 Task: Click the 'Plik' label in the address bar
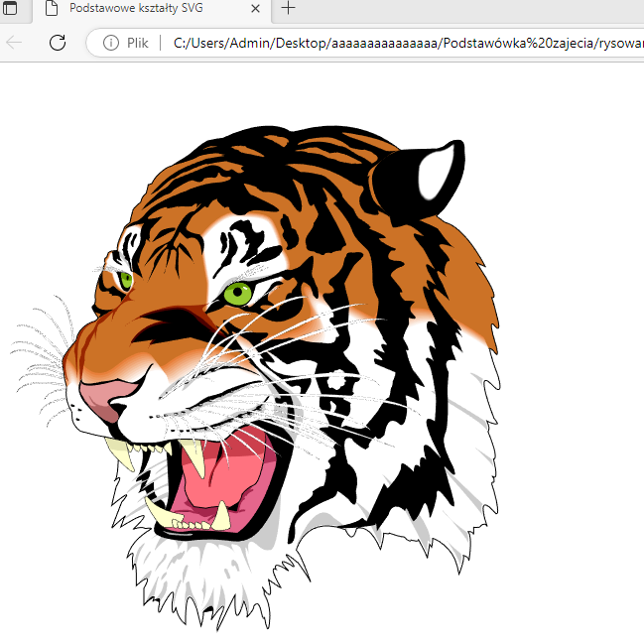point(137,43)
